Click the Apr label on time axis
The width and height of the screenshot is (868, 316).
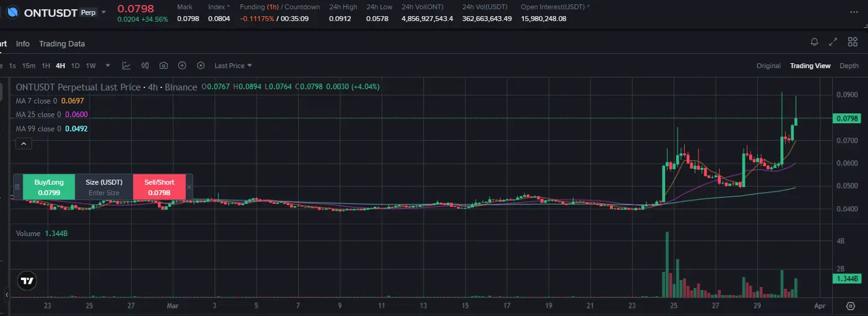[820, 305]
